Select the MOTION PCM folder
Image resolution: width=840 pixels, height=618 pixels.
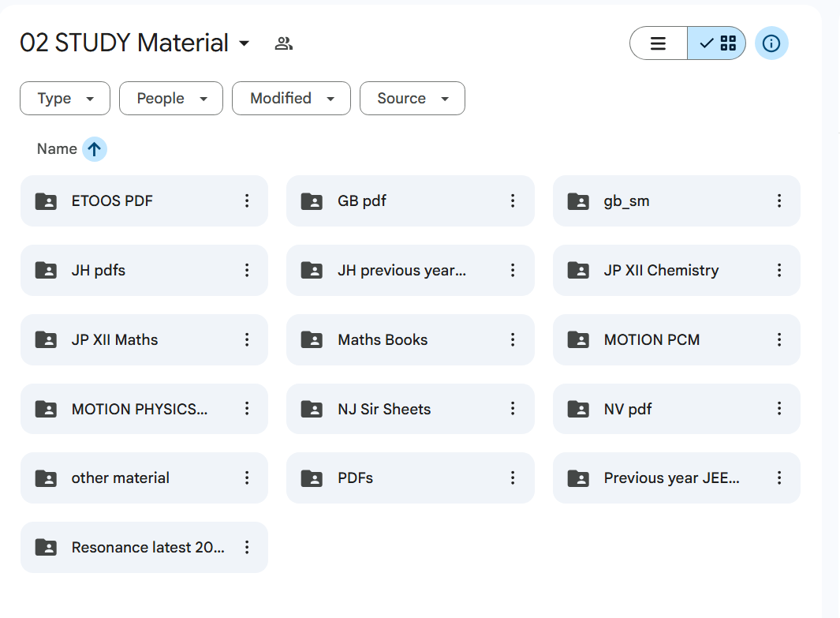651,340
